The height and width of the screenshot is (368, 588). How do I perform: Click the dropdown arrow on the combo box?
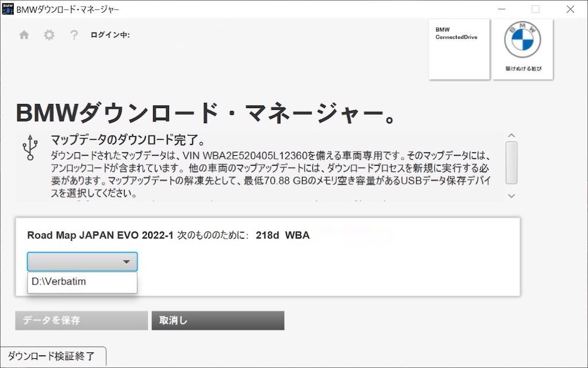point(126,261)
